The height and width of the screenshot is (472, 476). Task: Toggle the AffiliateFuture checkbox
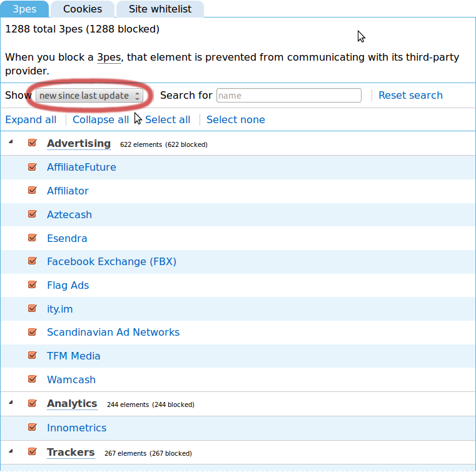point(33,167)
